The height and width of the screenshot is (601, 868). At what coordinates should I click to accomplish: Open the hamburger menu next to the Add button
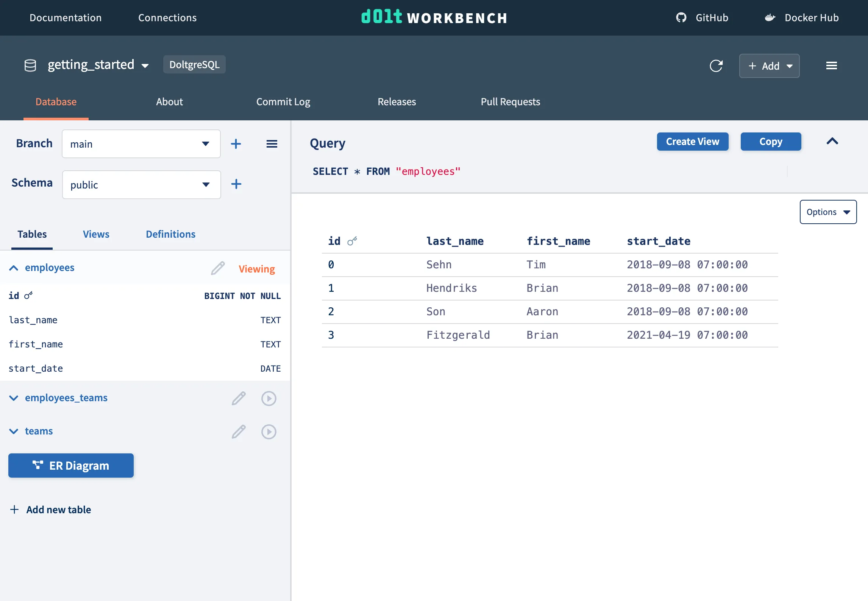pos(831,66)
